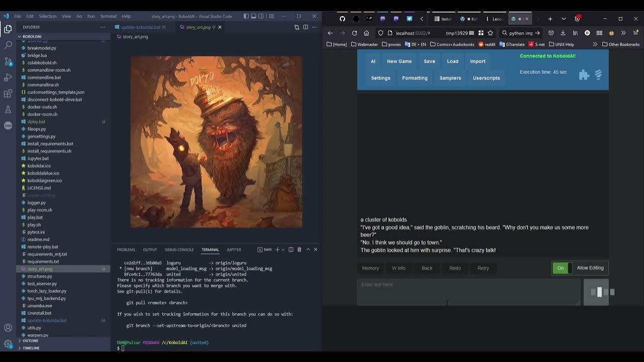The image size is (644, 362).
Task: Open the Explorer view in VS Code activity bar
Action: point(8,29)
